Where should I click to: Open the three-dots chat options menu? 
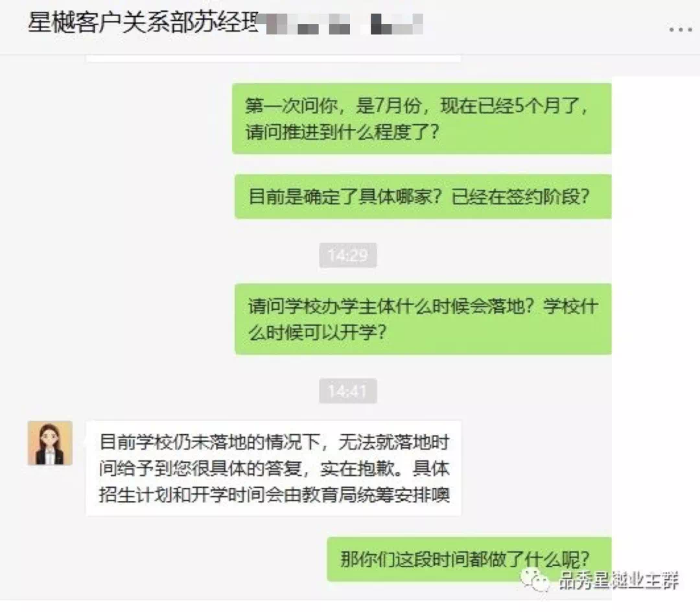pos(681,29)
